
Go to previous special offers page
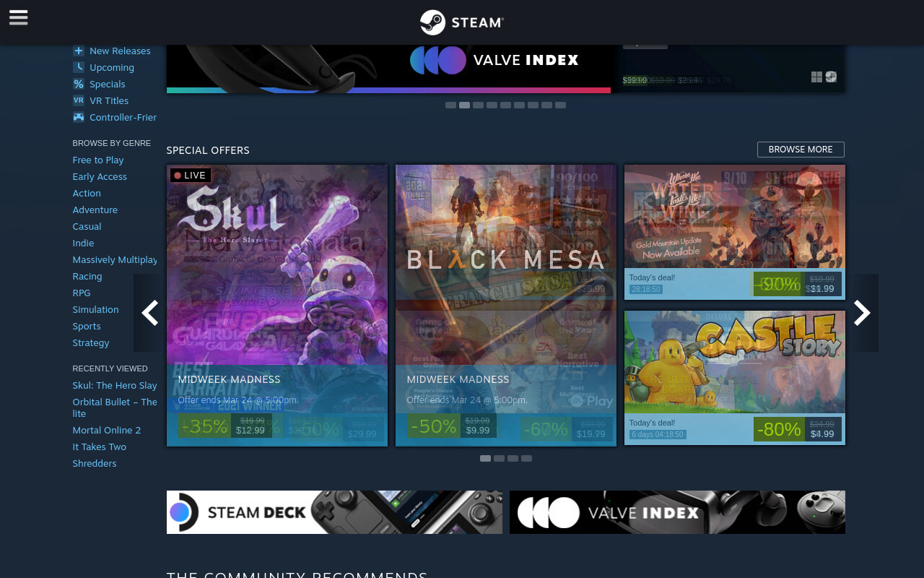(149, 313)
